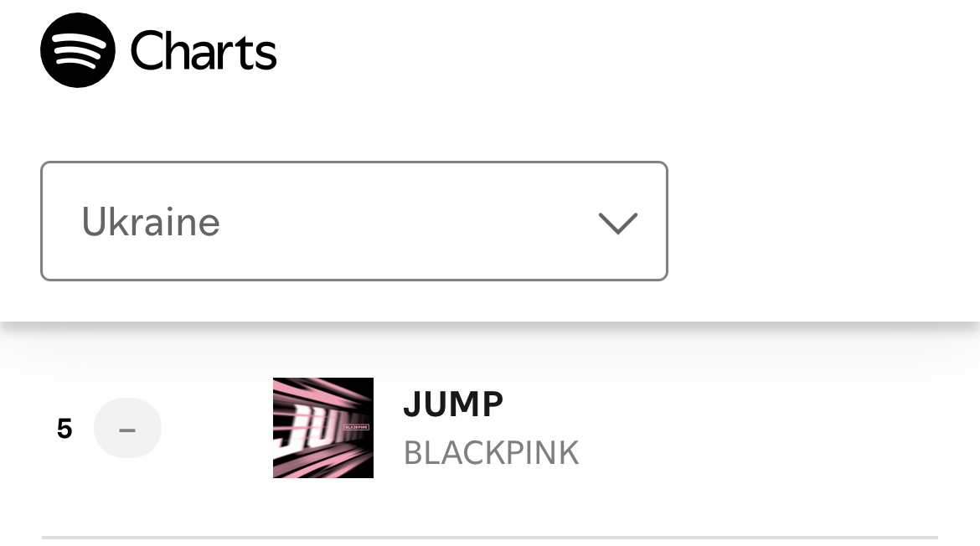Viewport: 980px width, 546px height.
Task: Open the BLACKPINK artist name link
Action: click(x=491, y=453)
